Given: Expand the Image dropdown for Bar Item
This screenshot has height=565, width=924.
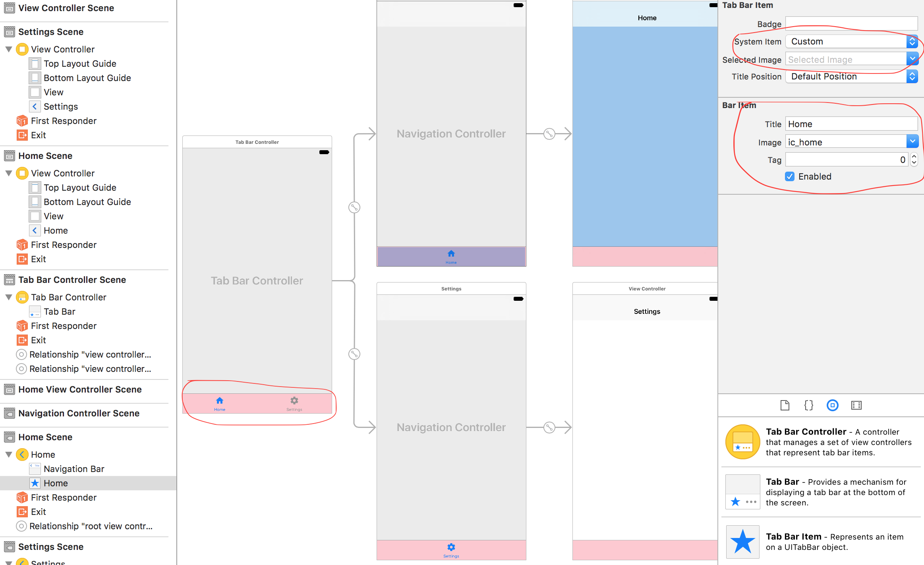Looking at the screenshot, I should [x=913, y=142].
